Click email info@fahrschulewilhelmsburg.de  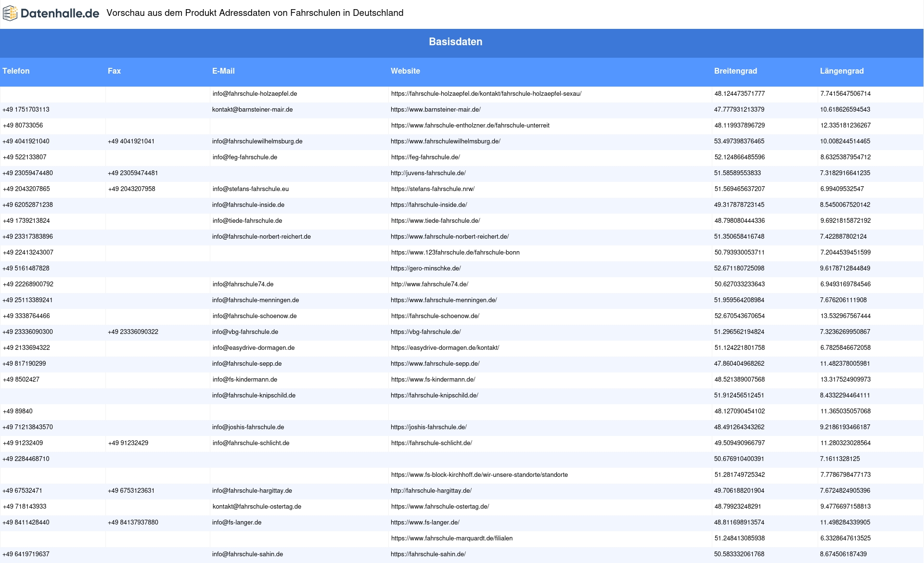pyautogui.click(x=257, y=141)
